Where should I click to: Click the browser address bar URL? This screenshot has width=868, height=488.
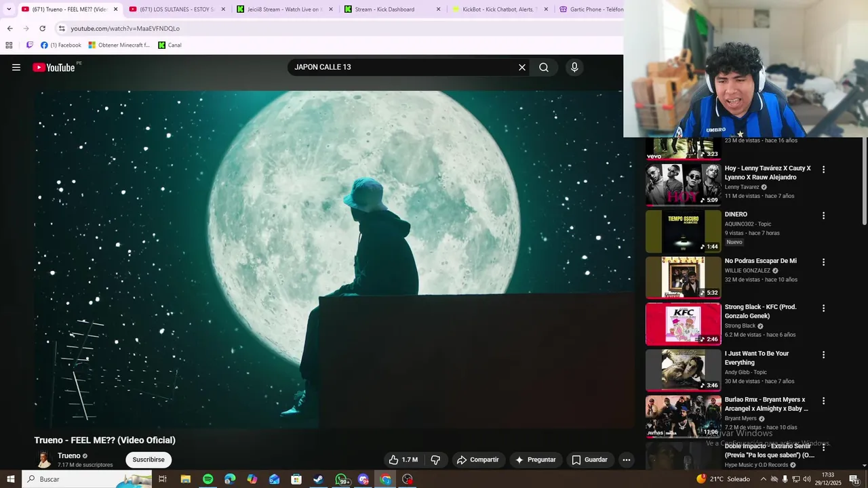coord(125,28)
